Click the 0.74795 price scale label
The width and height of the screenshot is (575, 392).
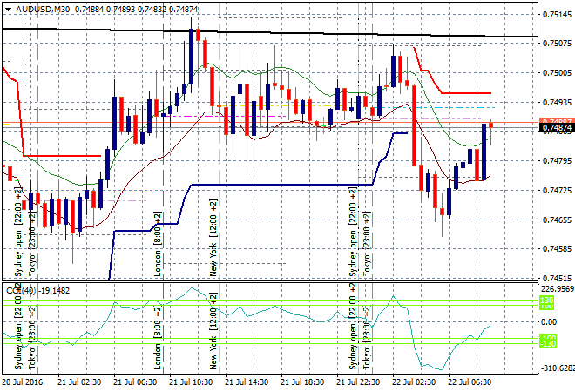click(x=557, y=160)
